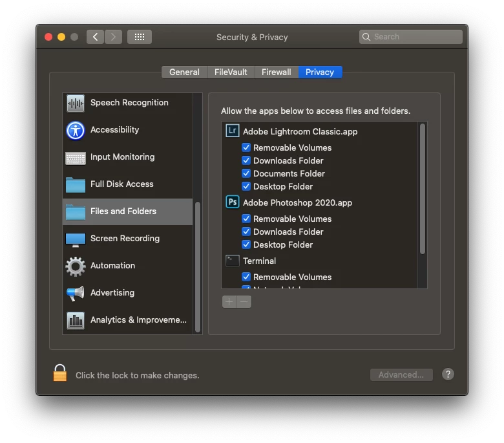This screenshot has width=504, height=443.
Task: Uncheck Removable Volumes under Terminal
Action: [x=246, y=277]
